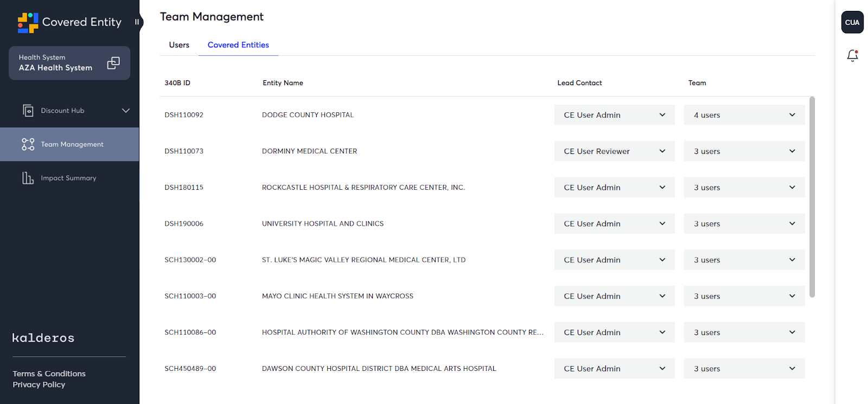Select ID DSH190006
The width and height of the screenshot is (868, 404).
pyautogui.click(x=184, y=223)
